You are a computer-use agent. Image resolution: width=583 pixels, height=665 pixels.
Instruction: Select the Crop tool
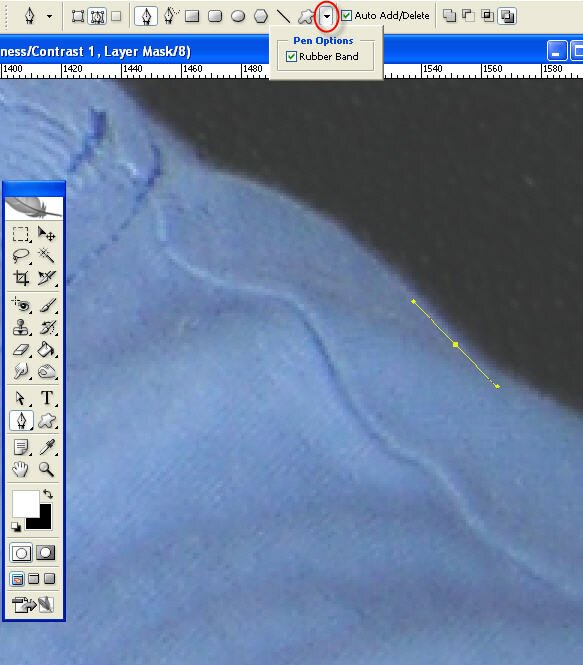pyautogui.click(x=20, y=278)
